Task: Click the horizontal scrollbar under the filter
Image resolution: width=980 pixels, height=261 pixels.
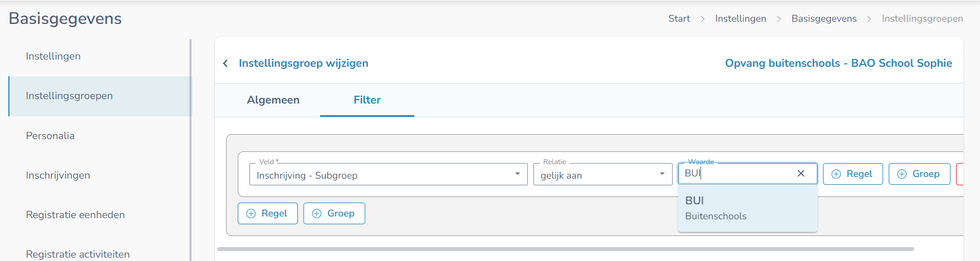Action: click(x=566, y=249)
